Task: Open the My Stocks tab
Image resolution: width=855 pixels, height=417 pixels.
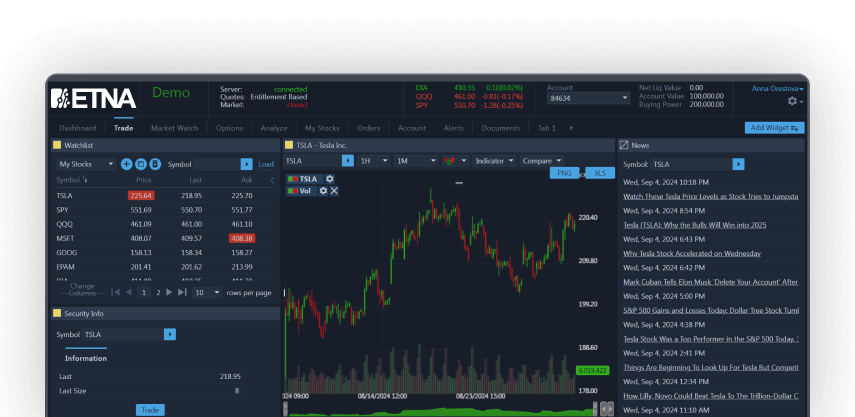Action: (322, 128)
